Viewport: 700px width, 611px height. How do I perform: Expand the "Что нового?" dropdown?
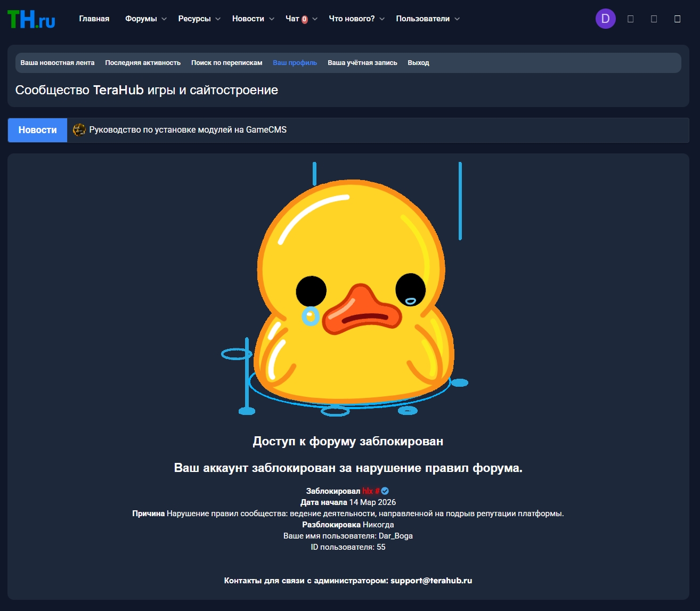pyautogui.click(x=352, y=18)
